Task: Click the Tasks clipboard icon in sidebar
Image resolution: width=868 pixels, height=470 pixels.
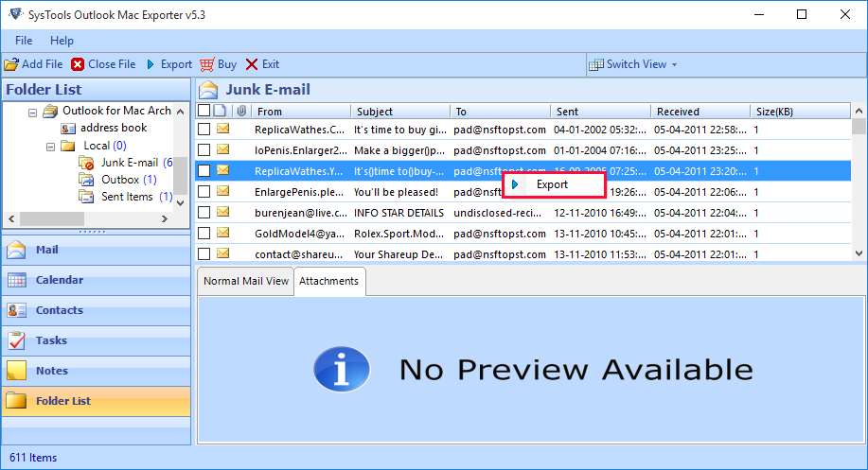Action: 17,340
